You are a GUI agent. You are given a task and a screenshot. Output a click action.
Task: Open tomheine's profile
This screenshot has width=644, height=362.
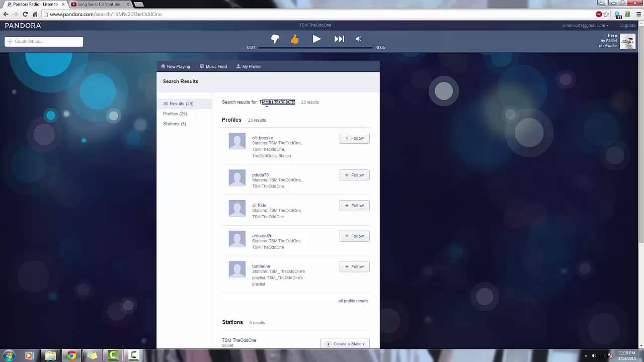pyautogui.click(x=261, y=266)
